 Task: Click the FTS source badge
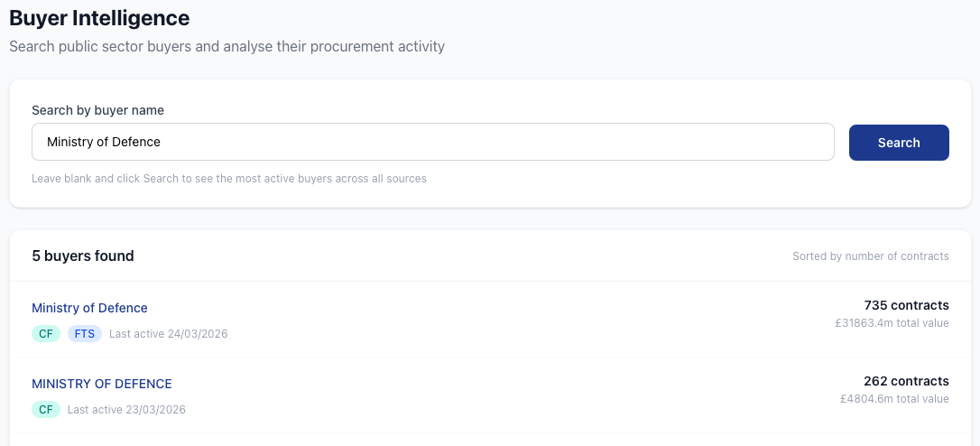85,334
